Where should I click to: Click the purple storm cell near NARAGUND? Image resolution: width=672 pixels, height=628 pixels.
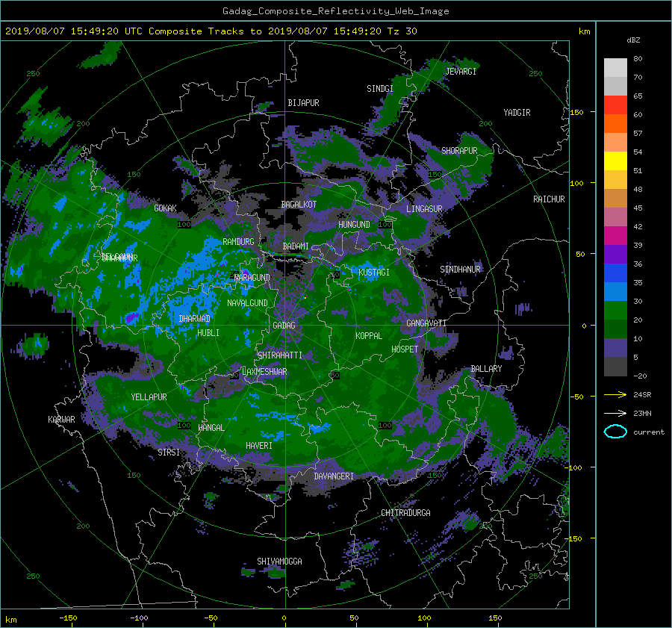[x=246, y=273]
